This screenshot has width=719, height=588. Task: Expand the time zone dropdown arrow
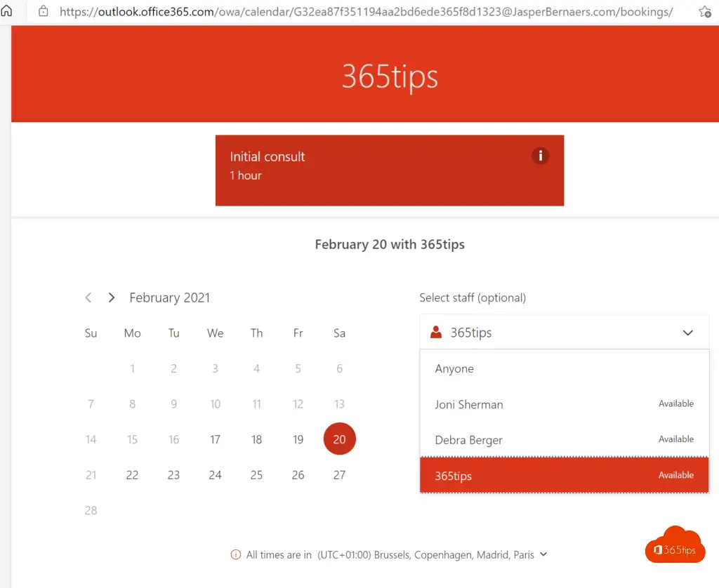[x=543, y=554]
